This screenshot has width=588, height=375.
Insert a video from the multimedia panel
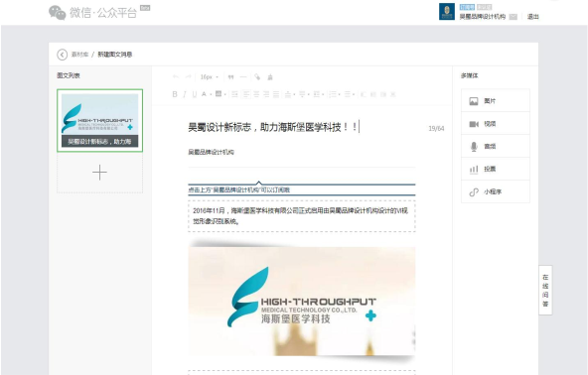[496, 124]
